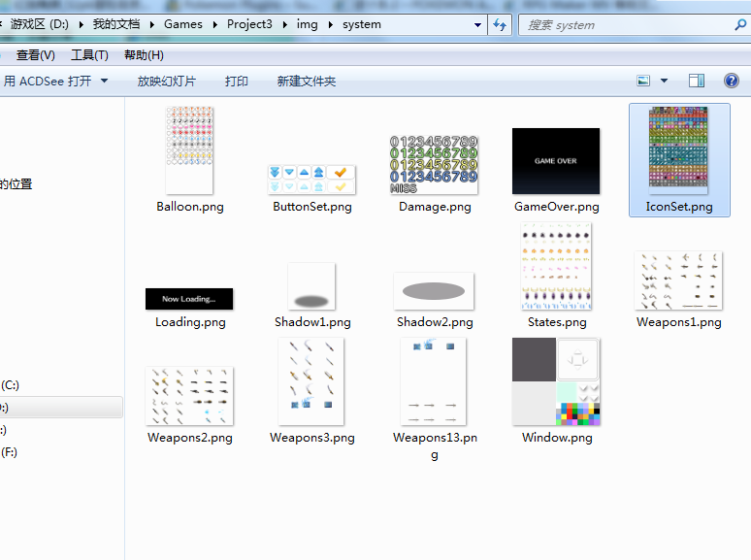
Task: Toggle the preview pane icon
Action: coord(697,81)
